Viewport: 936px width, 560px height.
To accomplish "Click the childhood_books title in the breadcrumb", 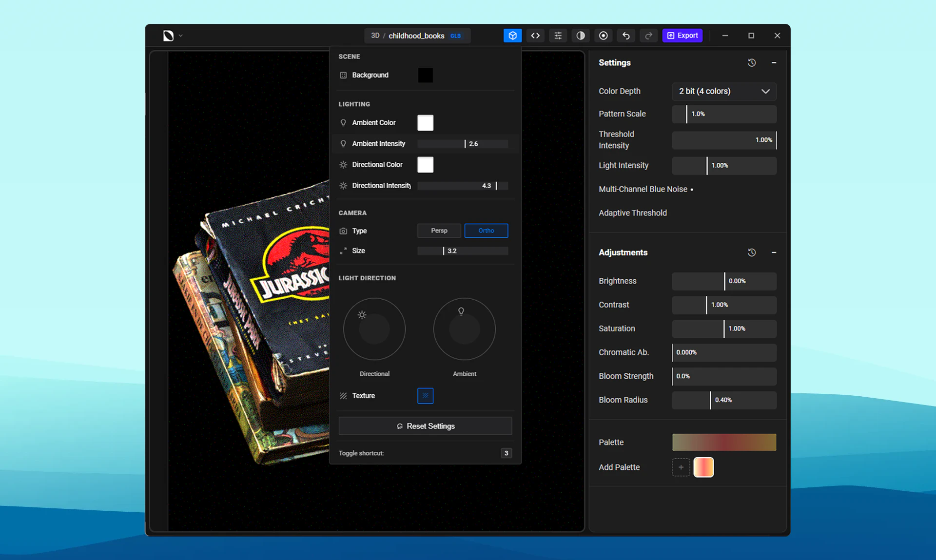I will click(x=417, y=36).
